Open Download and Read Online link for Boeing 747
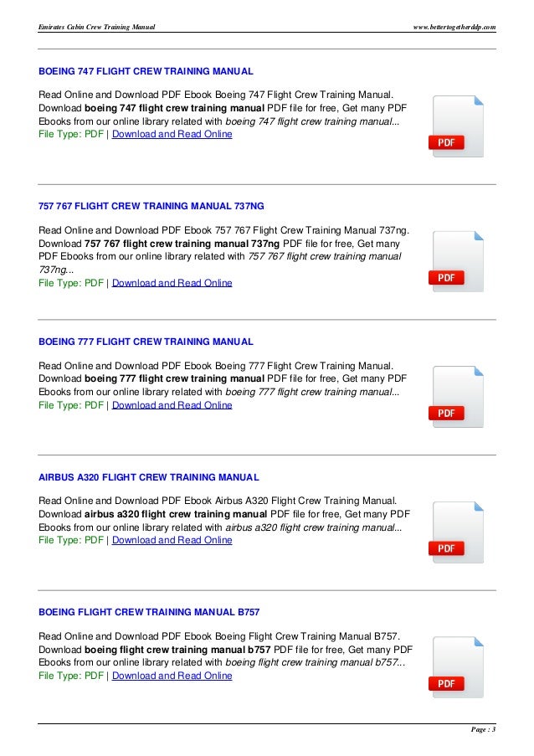534x756 pixels. pos(172,134)
